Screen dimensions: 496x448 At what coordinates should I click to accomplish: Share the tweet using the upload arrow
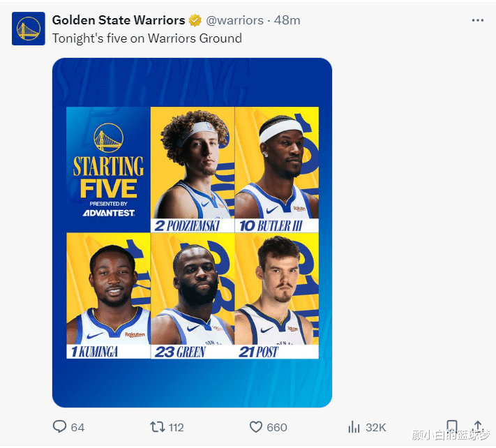479,426
